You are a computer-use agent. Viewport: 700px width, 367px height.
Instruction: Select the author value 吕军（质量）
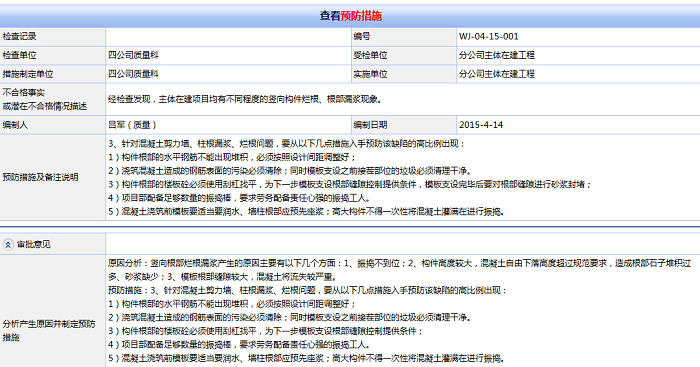(x=132, y=125)
